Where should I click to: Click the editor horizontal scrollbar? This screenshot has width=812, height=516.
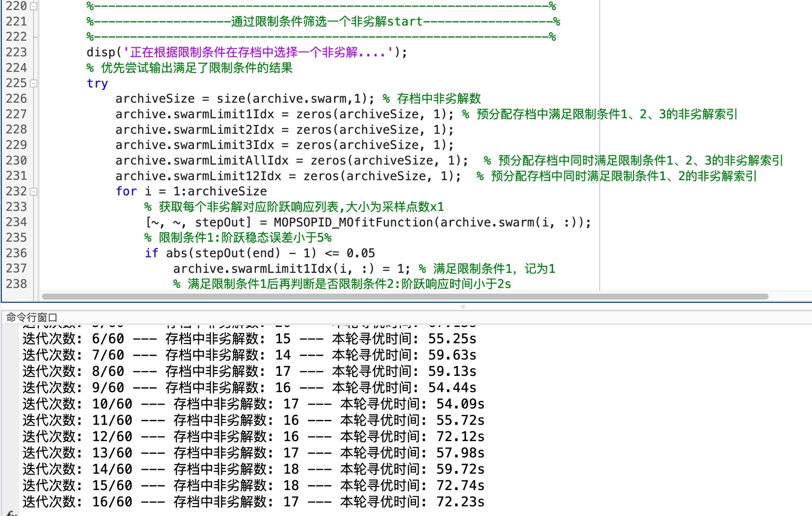(x=405, y=296)
